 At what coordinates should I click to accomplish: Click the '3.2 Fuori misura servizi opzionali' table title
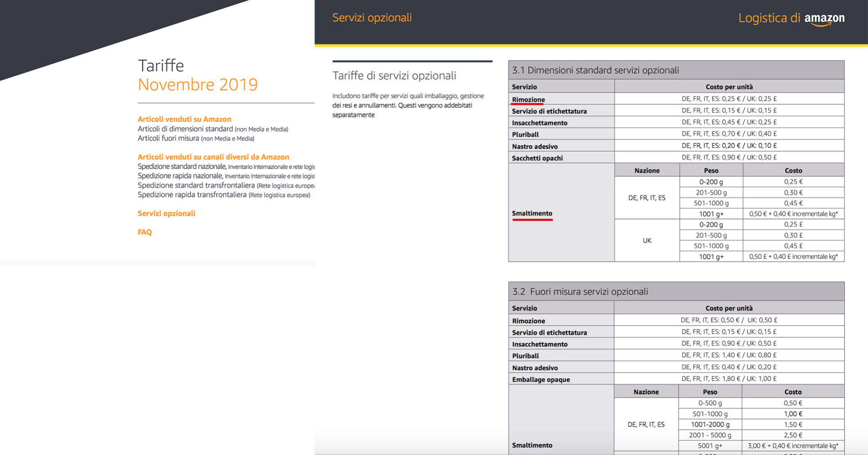[580, 292]
